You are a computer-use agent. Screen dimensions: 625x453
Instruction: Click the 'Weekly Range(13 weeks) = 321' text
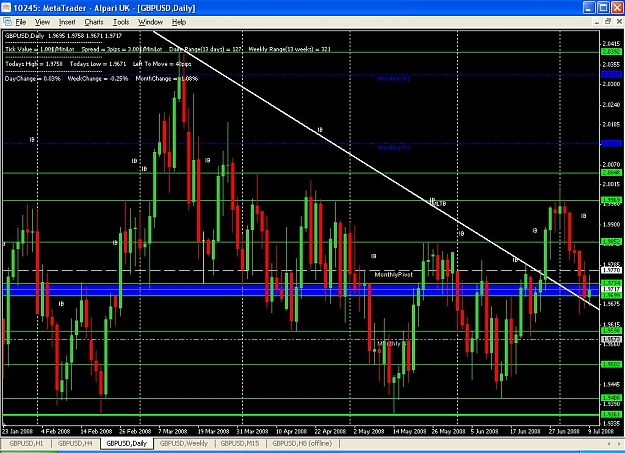pyautogui.click(x=289, y=49)
